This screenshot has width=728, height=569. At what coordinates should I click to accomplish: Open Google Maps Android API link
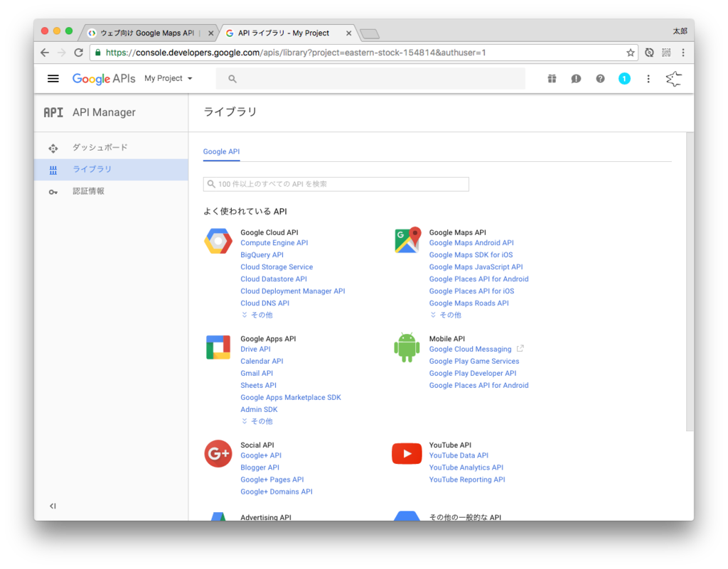pos(471,243)
